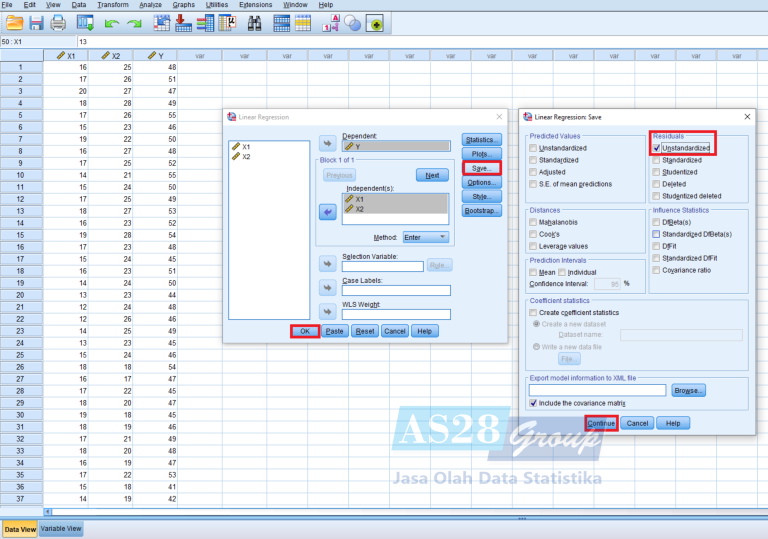Click the Statistics... button
The height and width of the screenshot is (539, 768).
(x=481, y=139)
